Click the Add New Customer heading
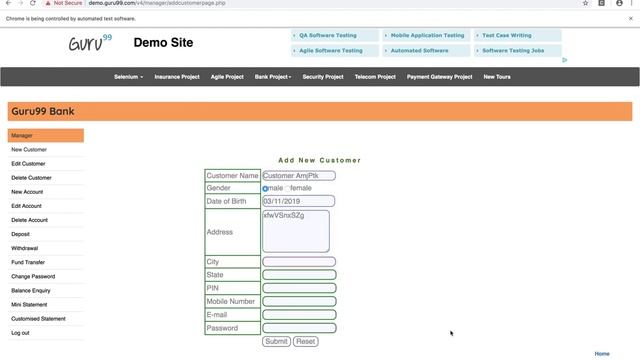 pyautogui.click(x=320, y=160)
